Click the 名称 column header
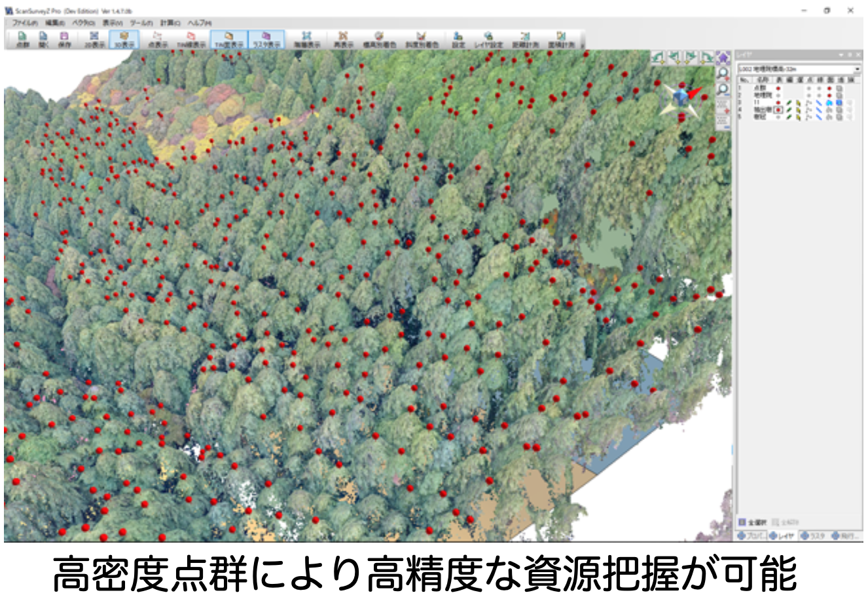The width and height of the screenshot is (868, 597). (763, 80)
